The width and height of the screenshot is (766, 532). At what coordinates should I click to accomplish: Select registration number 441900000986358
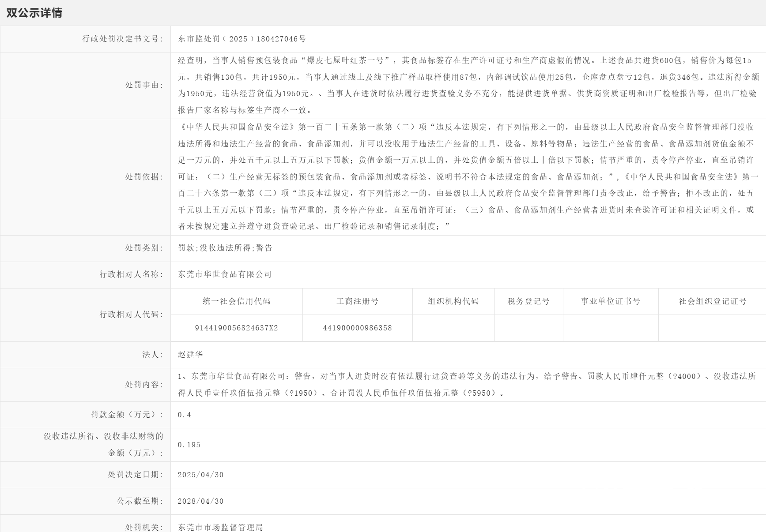[x=358, y=328]
